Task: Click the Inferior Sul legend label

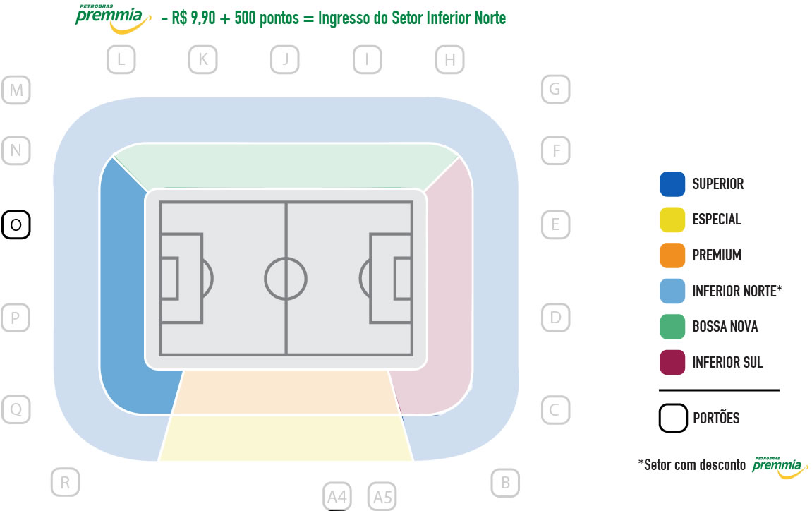Action: (727, 362)
